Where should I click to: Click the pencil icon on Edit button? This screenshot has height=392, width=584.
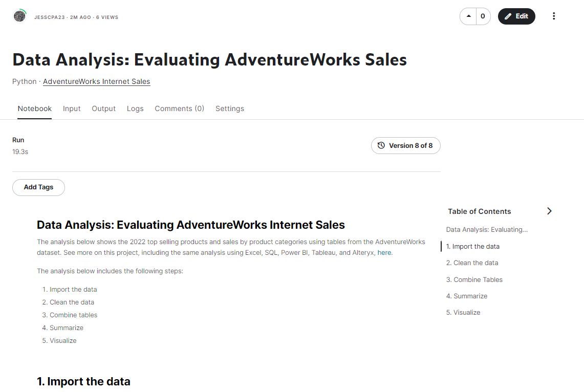(x=507, y=16)
